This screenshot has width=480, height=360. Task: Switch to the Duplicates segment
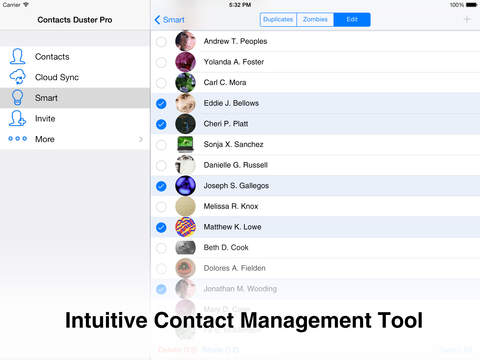(x=278, y=20)
